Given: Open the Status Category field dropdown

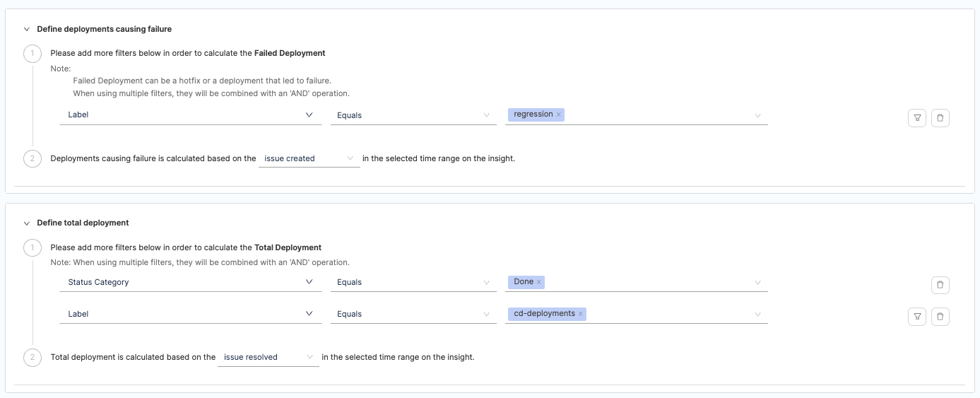Looking at the screenshot, I should coord(190,282).
